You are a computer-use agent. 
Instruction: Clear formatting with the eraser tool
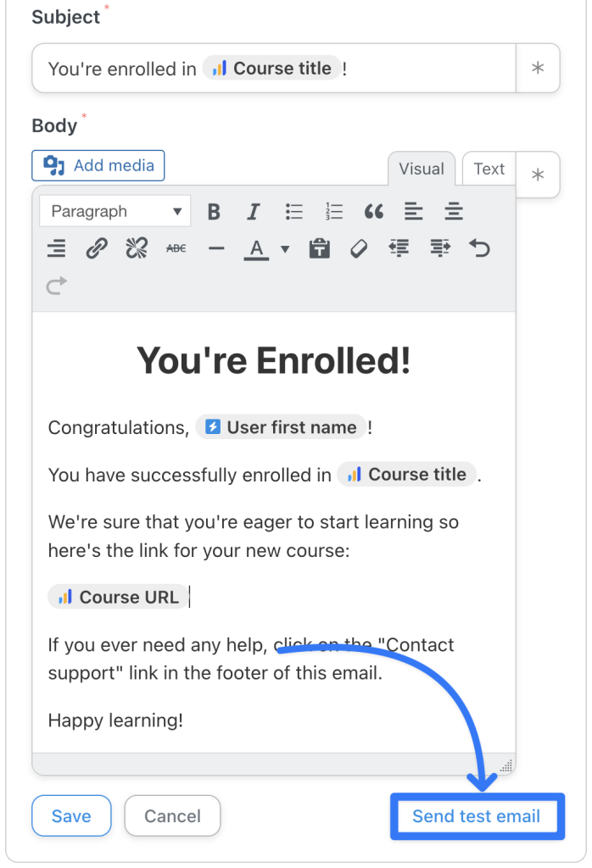(x=359, y=248)
